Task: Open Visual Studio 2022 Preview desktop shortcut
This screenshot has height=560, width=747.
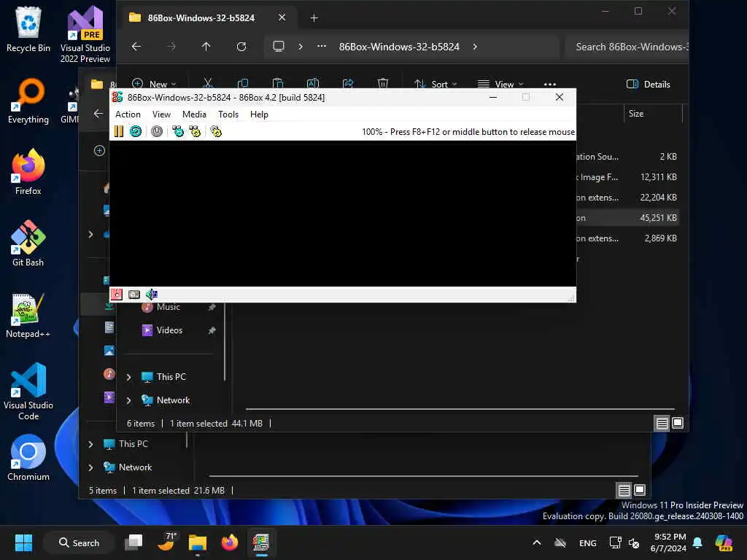Action: tap(85, 34)
